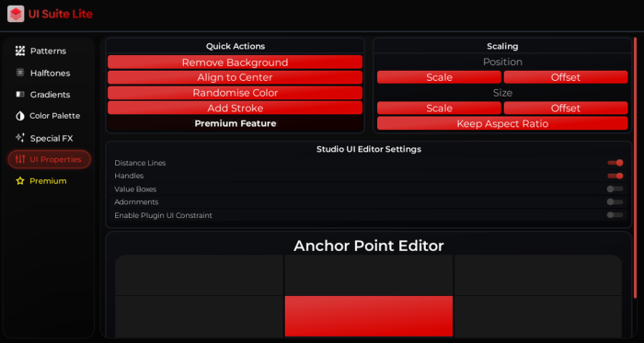Click Offset under Size
The height and width of the screenshot is (343, 644).
[x=566, y=109]
